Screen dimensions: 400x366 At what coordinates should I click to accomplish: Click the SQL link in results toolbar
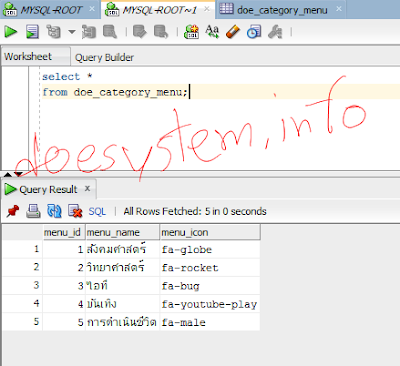[x=97, y=211]
